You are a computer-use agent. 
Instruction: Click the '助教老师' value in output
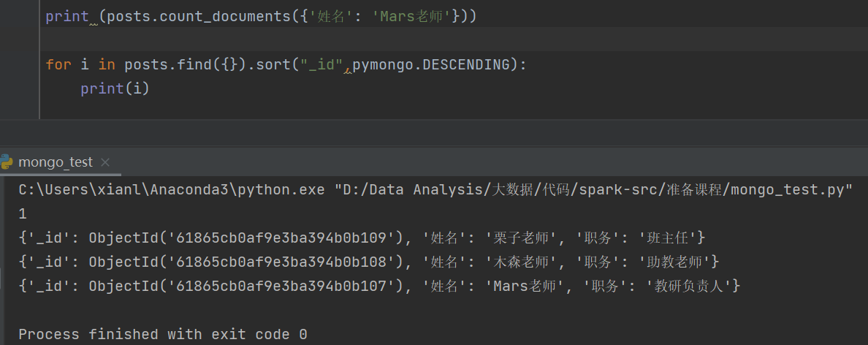point(675,262)
